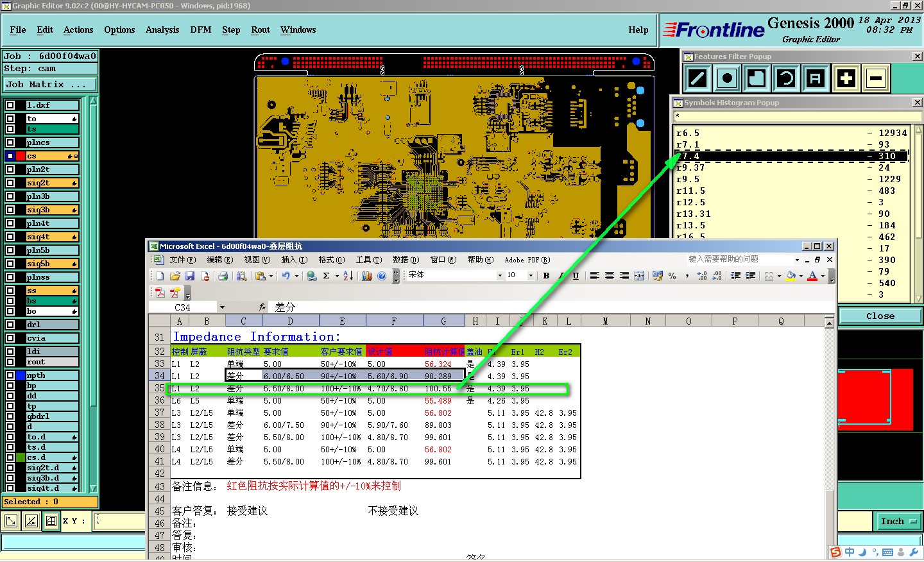Viewport: 924px width, 562px height.
Task: Toggle display checkbox for layer pln3b
Action: pos(10,196)
